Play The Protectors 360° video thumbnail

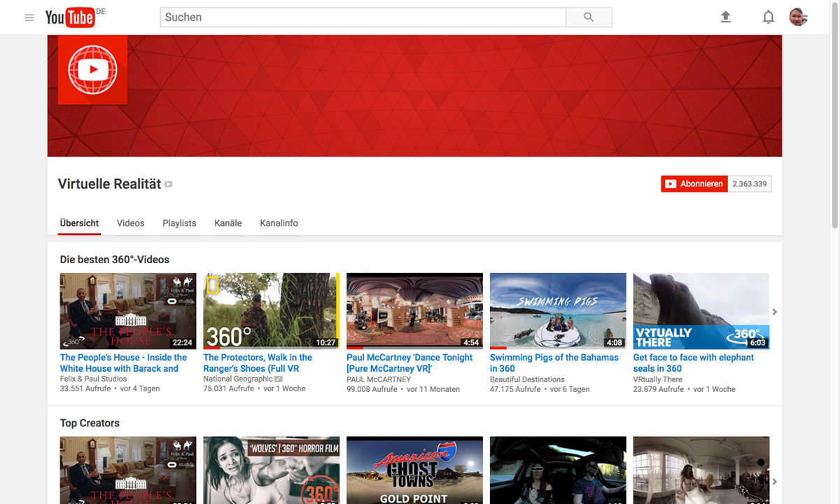[x=272, y=311]
